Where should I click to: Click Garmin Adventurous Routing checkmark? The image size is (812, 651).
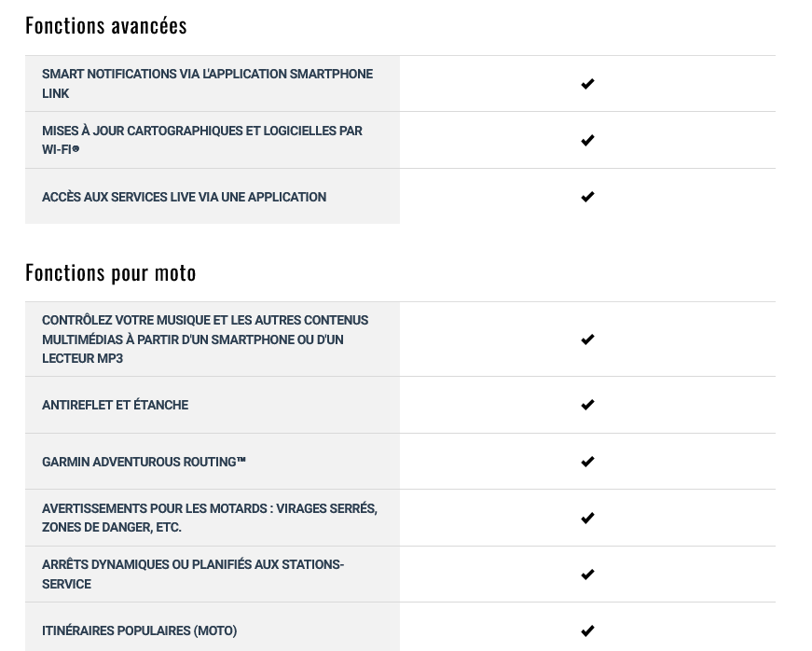pos(587,462)
